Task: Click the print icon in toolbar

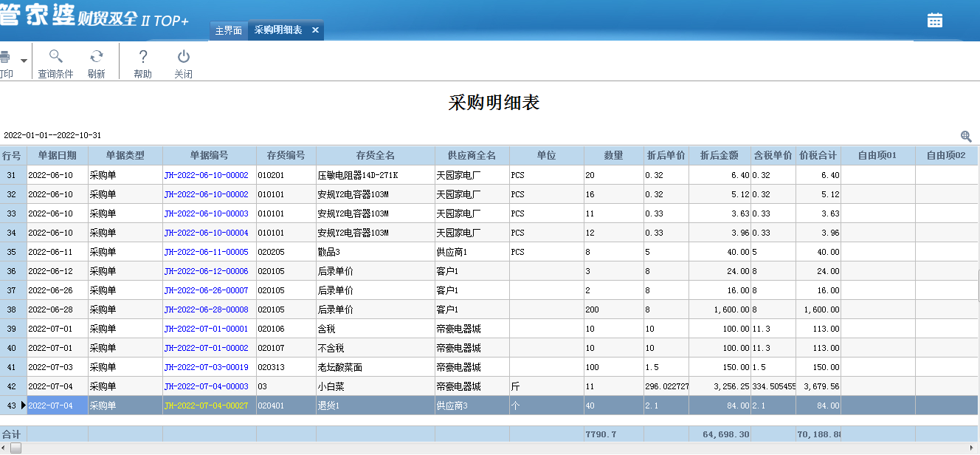Action: pos(4,58)
